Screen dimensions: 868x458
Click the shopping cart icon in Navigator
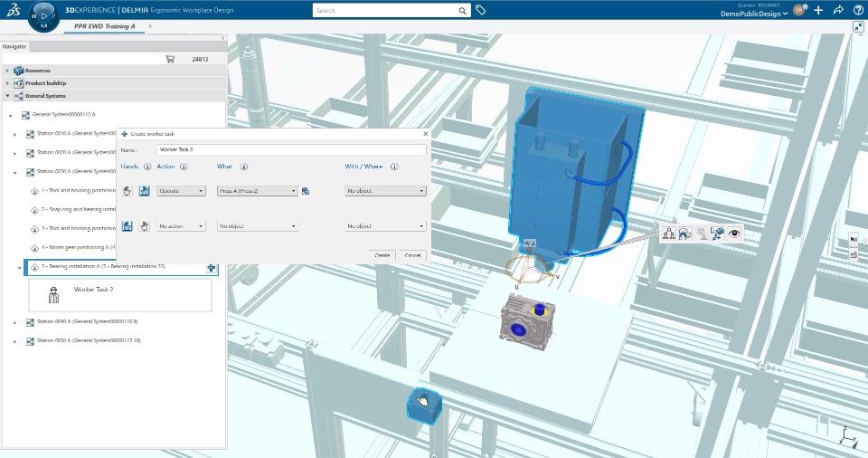coord(170,59)
